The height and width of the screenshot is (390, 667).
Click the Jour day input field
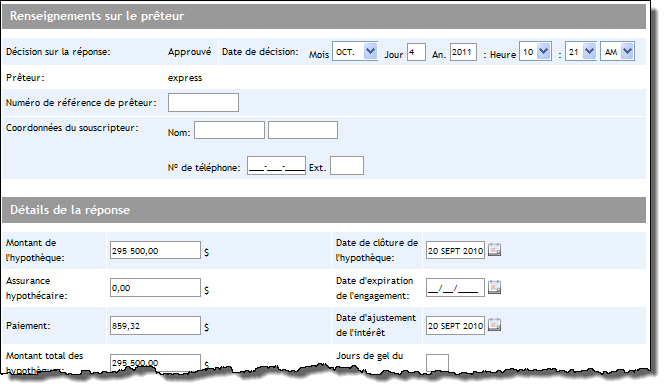tap(416, 52)
